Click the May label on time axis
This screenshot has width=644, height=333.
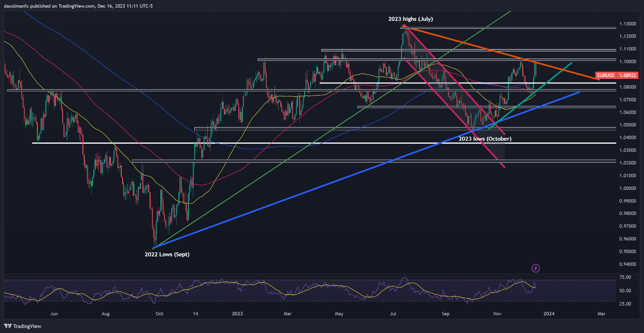(339, 313)
